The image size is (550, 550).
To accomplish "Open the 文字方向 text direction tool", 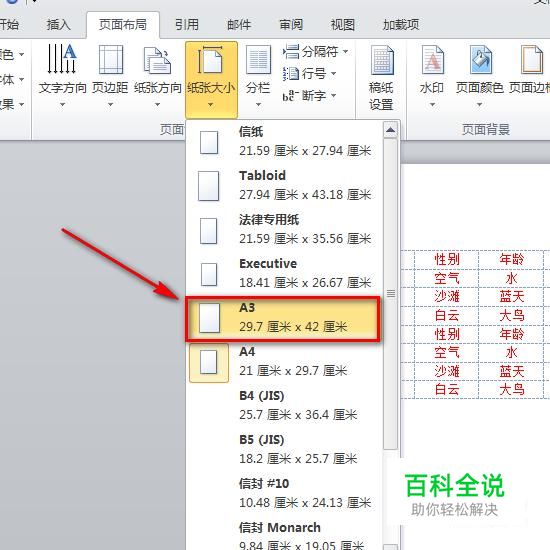I will (x=62, y=75).
